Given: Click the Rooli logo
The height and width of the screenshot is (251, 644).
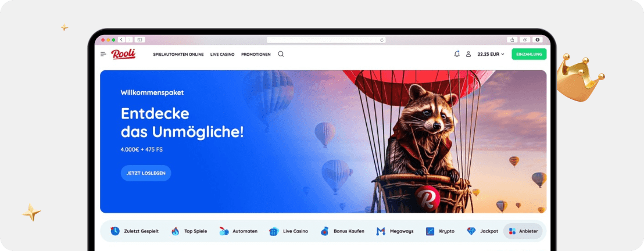Looking at the screenshot, I should click(123, 54).
